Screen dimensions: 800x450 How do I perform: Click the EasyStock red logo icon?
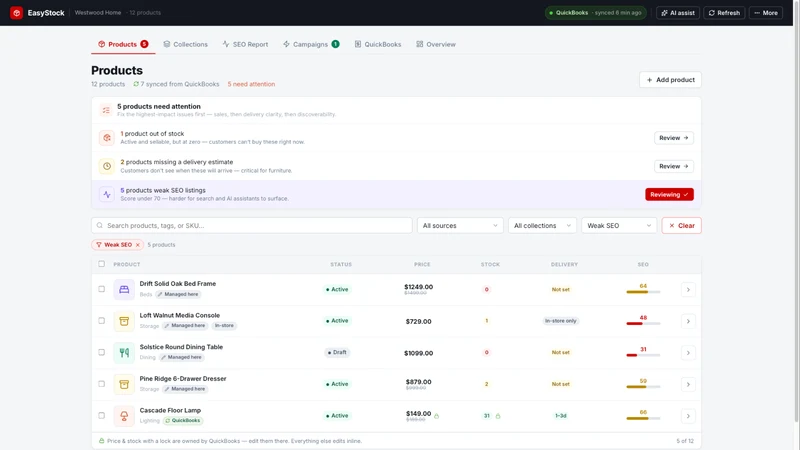click(x=16, y=13)
